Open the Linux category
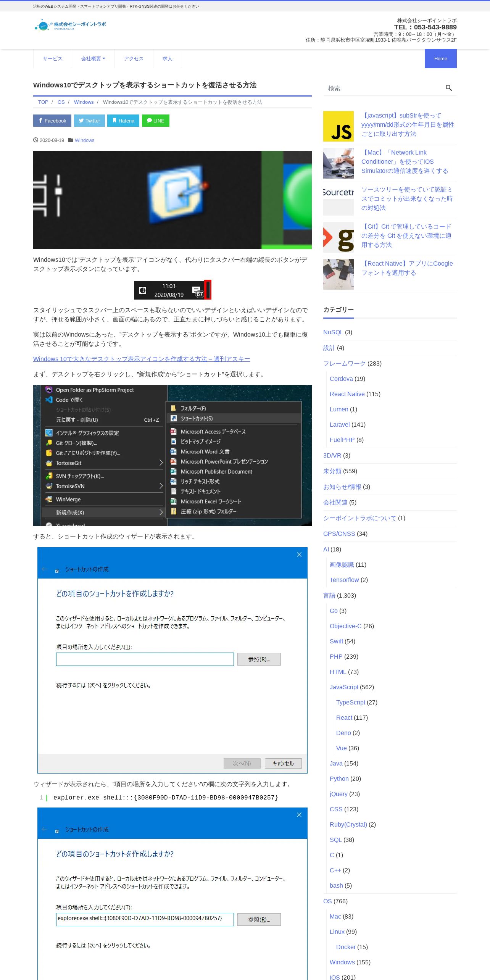The image size is (490, 980). coord(337,932)
